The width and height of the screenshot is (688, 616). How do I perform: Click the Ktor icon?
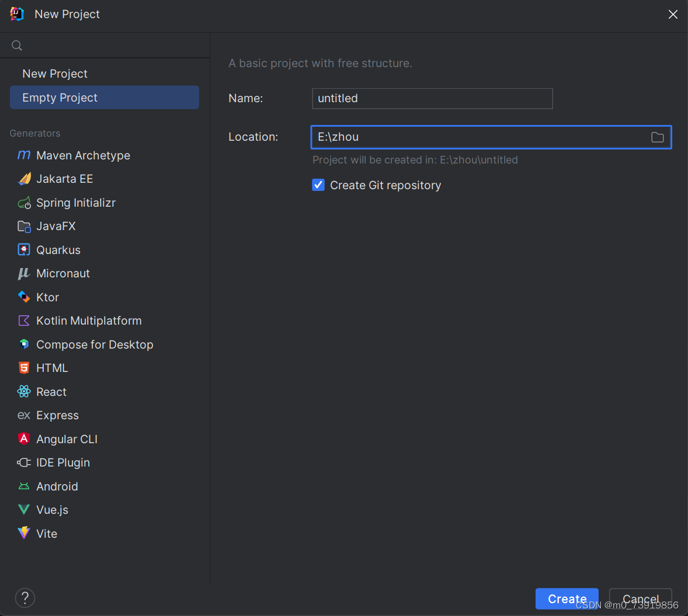pyautogui.click(x=24, y=297)
